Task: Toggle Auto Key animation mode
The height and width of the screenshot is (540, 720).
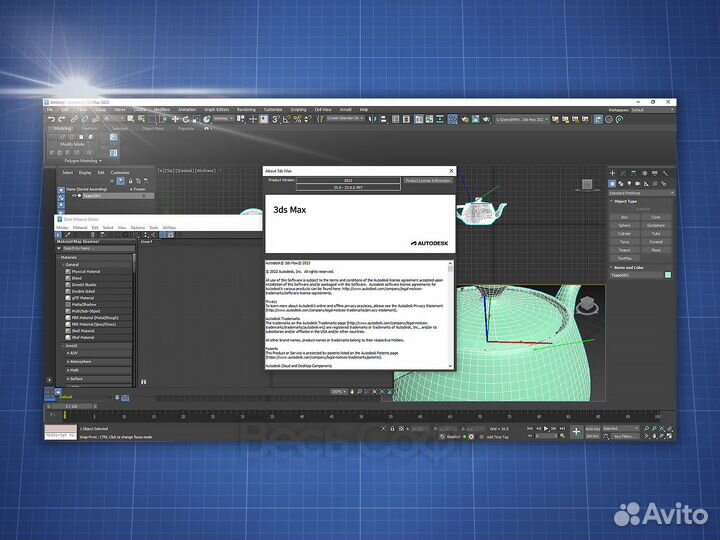Action: (x=592, y=428)
